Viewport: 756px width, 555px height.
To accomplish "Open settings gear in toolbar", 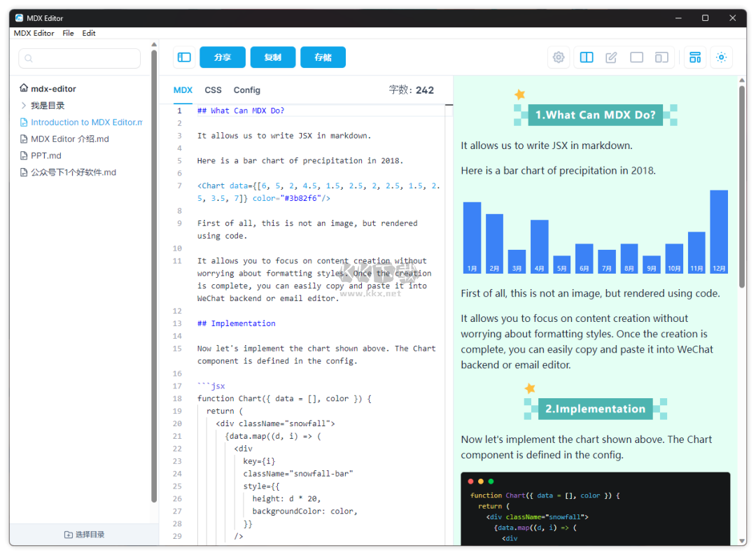I will tap(559, 57).
